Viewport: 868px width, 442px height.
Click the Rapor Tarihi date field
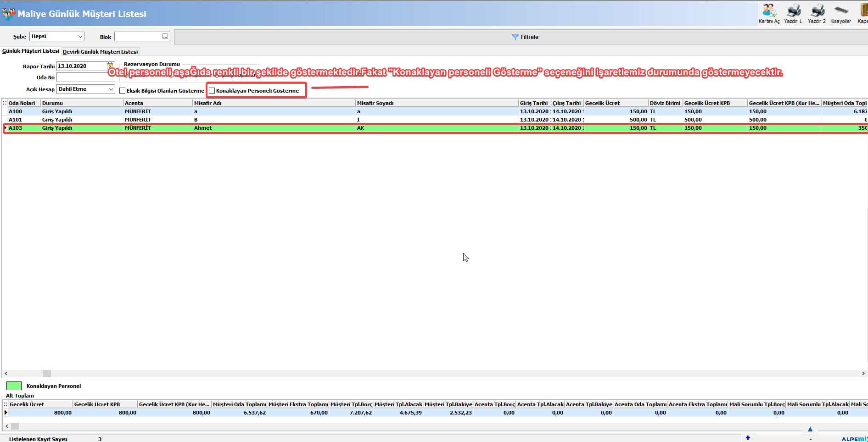point(82,66)
